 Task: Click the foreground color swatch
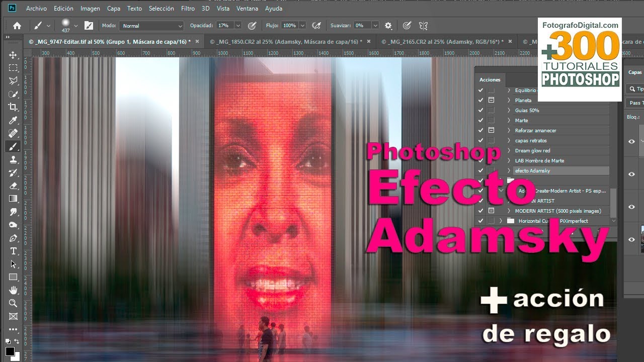pyautogui.click(x=10, y=351)
